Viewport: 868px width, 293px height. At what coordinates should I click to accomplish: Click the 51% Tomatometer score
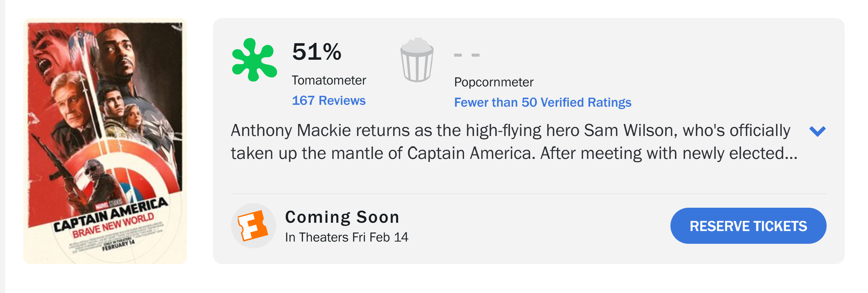316,52
